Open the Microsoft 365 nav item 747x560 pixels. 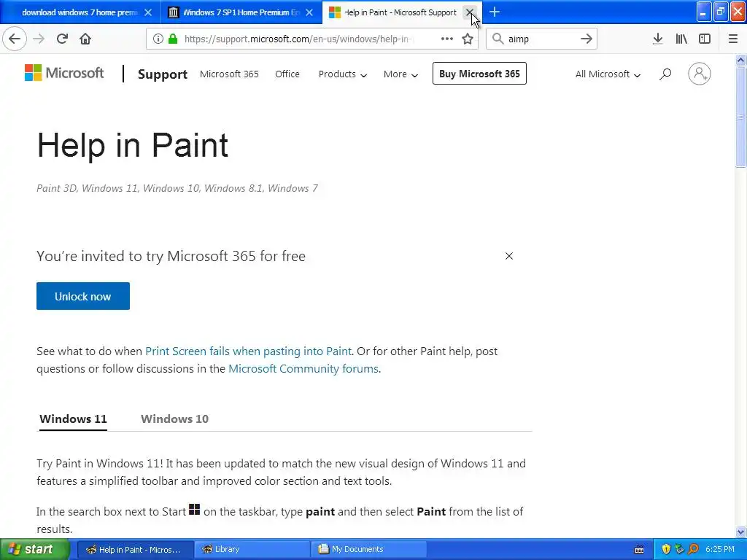(229, 74)
